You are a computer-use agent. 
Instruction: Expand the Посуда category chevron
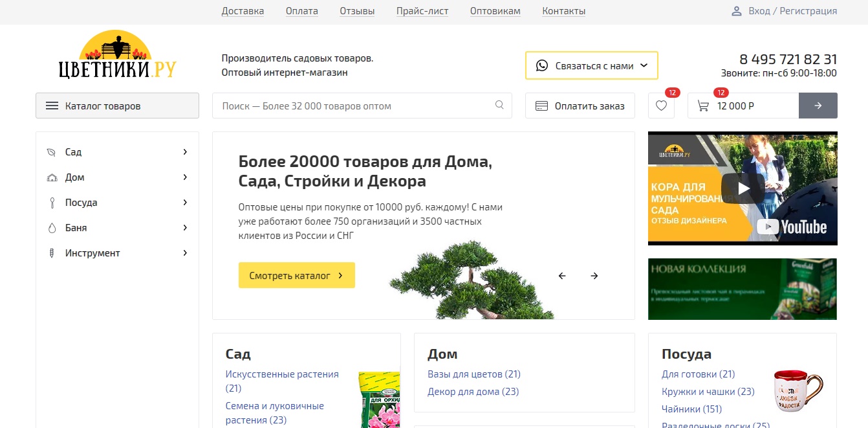click(x=185, y=203)
